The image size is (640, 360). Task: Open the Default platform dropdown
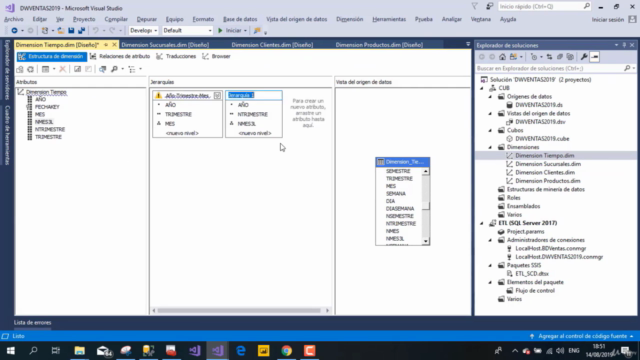tap(187, 31)
